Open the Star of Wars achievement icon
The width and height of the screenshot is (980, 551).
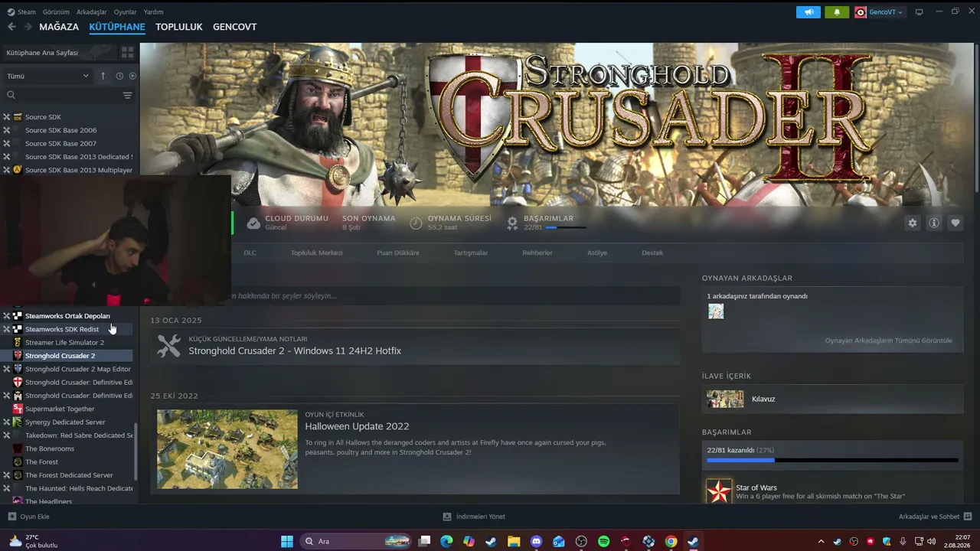click(x=719, y=491)
